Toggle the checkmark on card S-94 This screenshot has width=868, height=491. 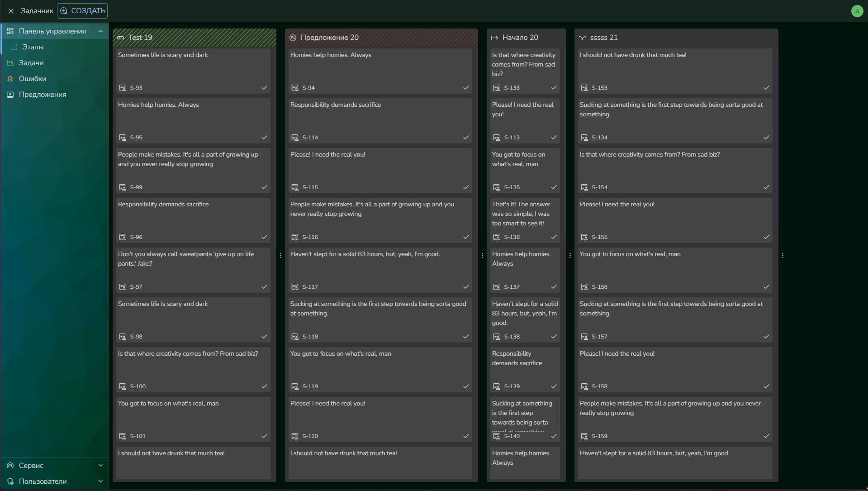tap(466, 88)
